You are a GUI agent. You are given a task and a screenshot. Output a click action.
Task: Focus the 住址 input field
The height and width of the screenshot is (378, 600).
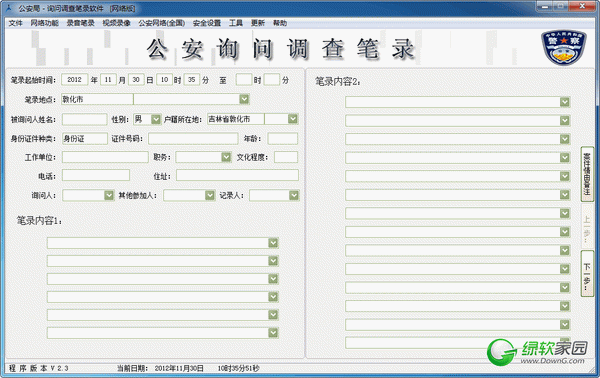[x=237, y=176]
